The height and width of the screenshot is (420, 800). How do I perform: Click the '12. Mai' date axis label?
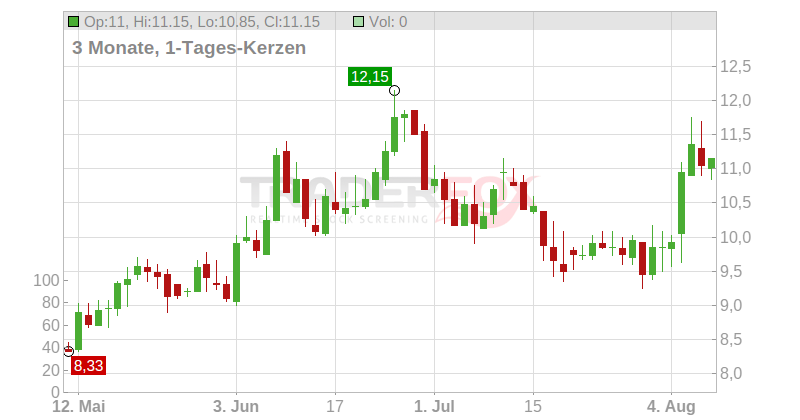[x=79, y=407]
